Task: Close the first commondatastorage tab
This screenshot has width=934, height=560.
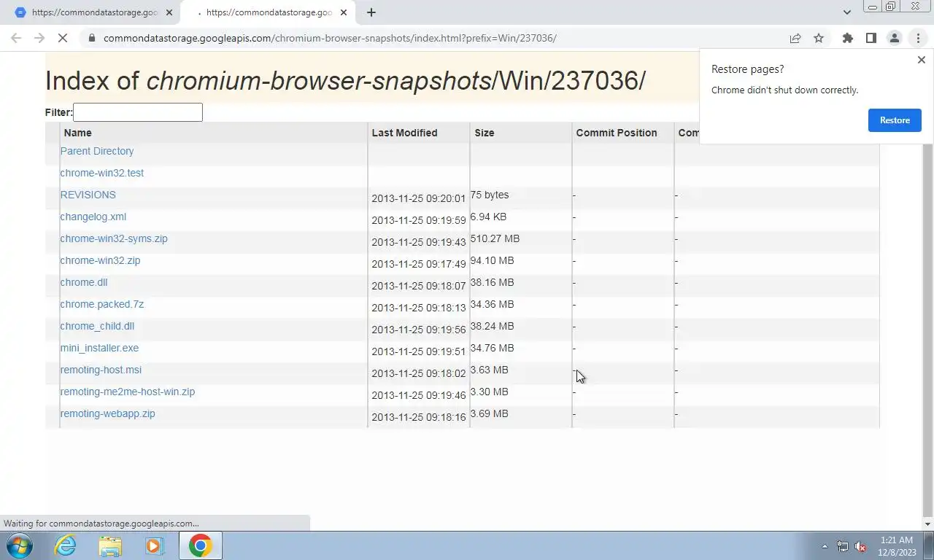Action: [169, 12]
